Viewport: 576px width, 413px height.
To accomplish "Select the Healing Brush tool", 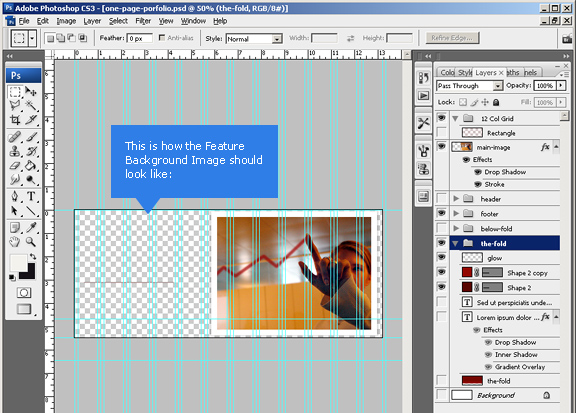I will (15, 137).
